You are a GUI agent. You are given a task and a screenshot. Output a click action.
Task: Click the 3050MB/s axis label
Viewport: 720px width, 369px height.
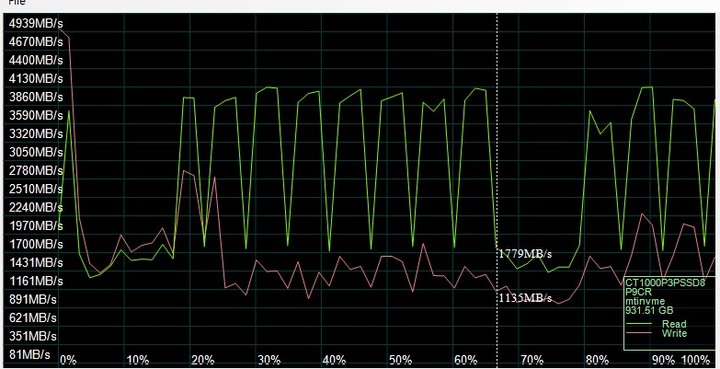click(x=35, y=152)
